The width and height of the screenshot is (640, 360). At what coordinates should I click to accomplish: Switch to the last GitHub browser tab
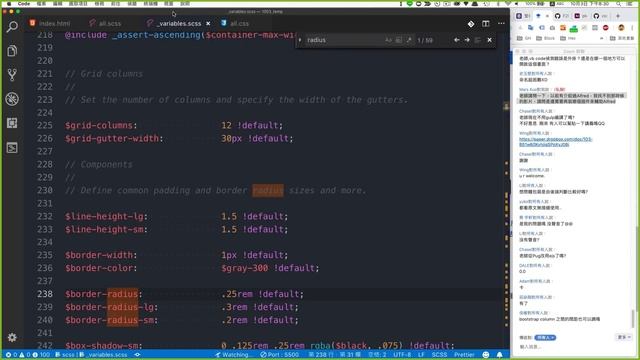pos(600,16)
